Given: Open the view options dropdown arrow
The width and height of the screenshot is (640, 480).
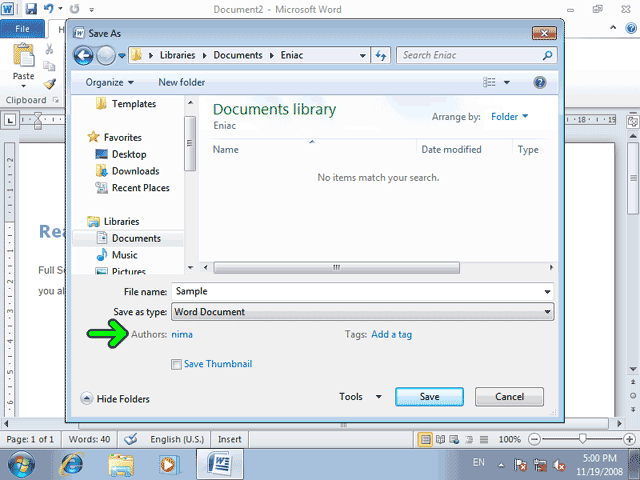Looking at the screenshot, I should 507,82.
